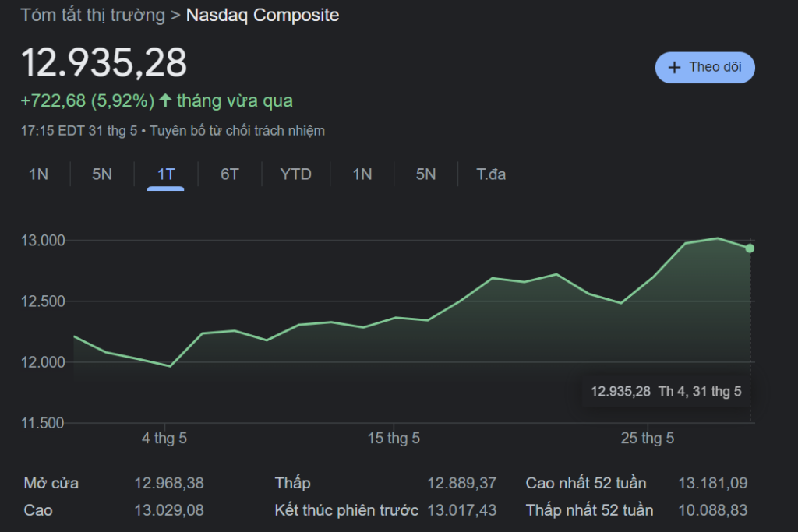Click the 13.000 y-axis label
Viewport: 798px width, 532px height.
point(44,241)
